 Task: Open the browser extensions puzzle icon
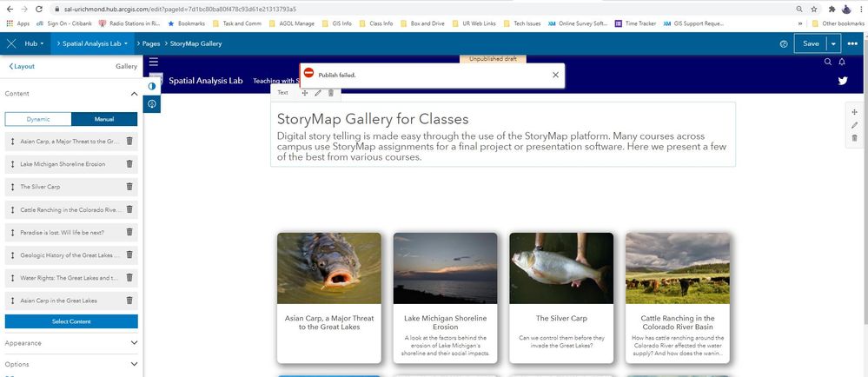832,10
